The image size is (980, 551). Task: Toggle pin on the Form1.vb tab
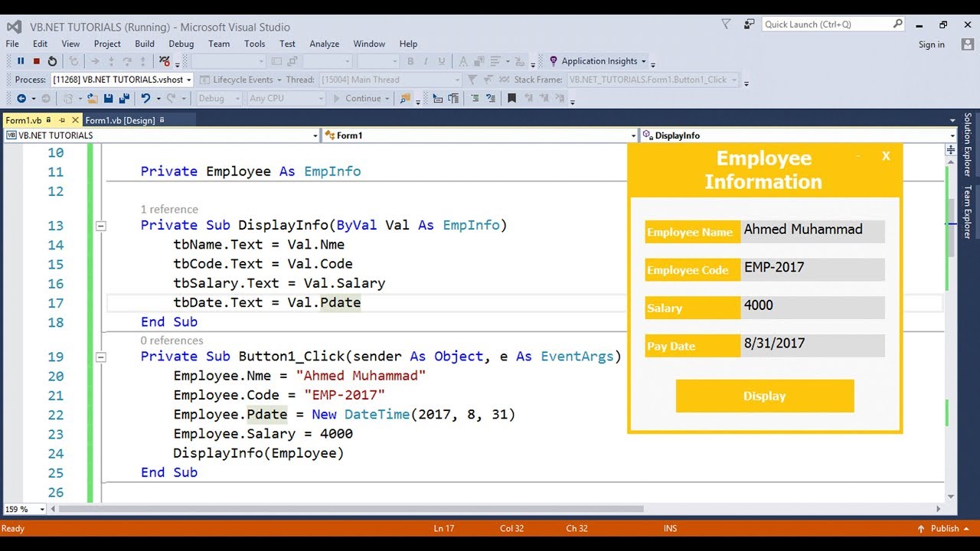(62, 120)
